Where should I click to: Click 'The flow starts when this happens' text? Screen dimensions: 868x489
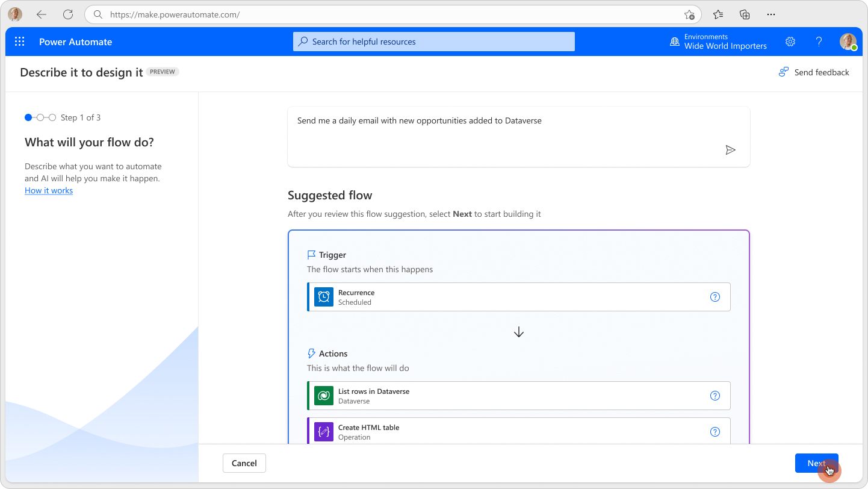click(370, 269)
